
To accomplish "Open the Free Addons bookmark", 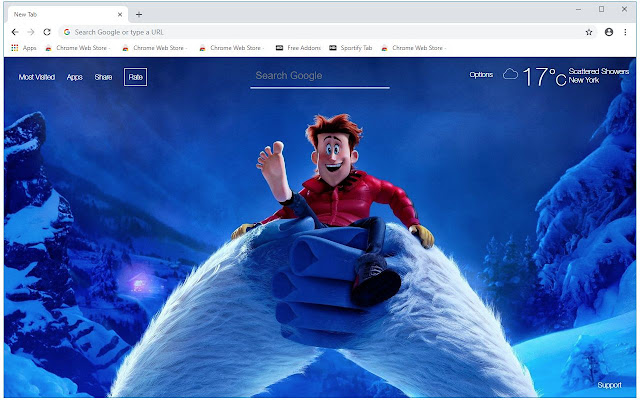I will click(298, 48).
